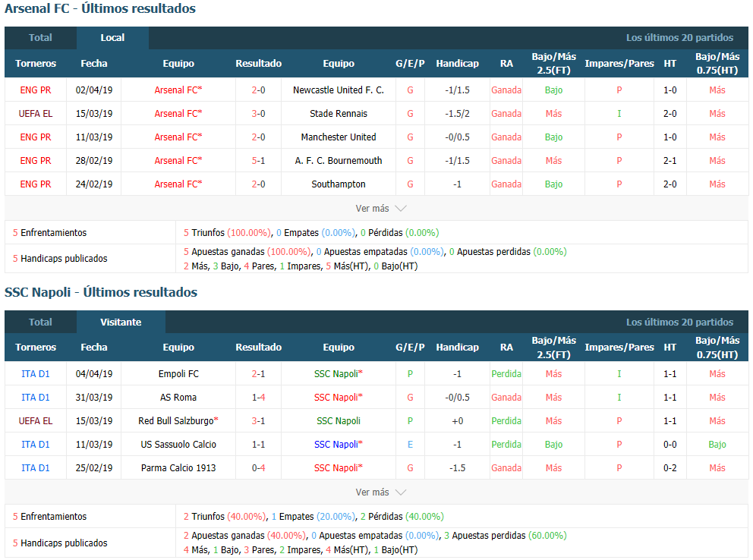Select Perdida in US Sassuolo Calcio row
The height and width of the screenshot is (560, 753).
[506, 445]
